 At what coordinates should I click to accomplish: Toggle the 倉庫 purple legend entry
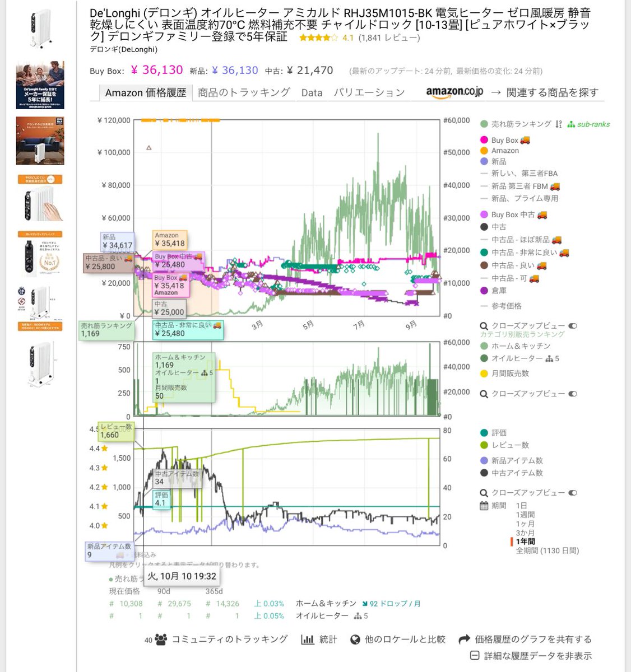coord(493,291)
